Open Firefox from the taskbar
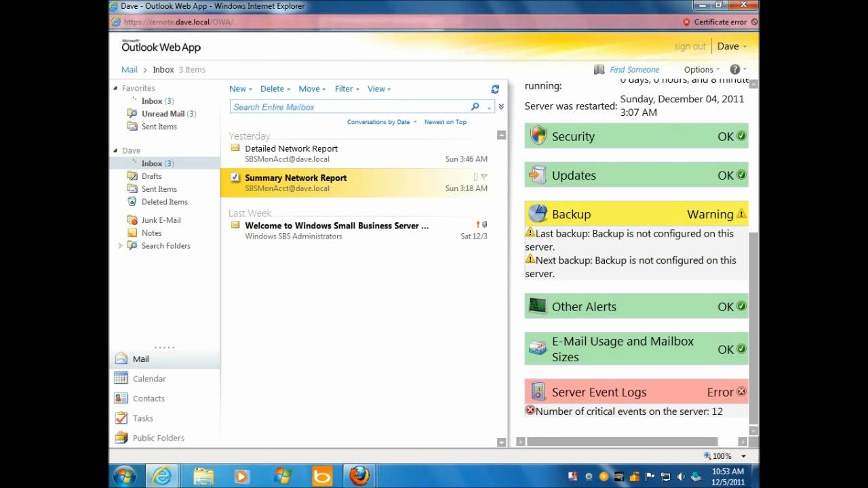The image size is (868, 488). pos(359,476)
